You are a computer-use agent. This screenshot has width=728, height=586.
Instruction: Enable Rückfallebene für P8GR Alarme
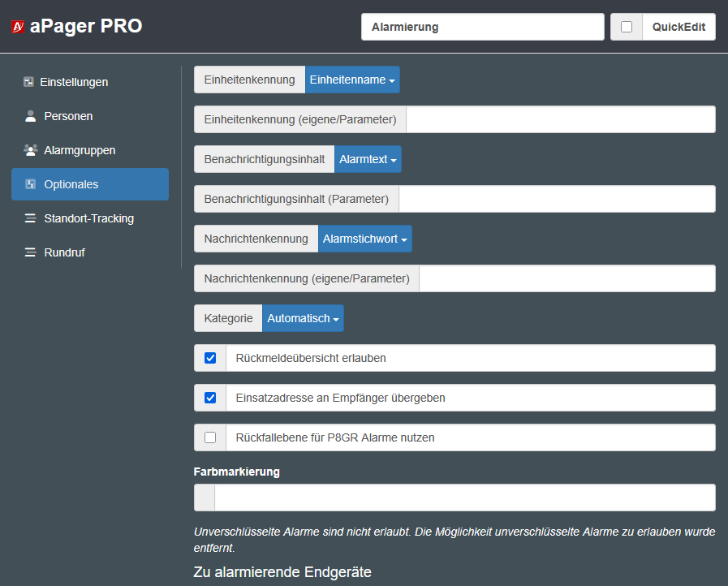point(210,437)
